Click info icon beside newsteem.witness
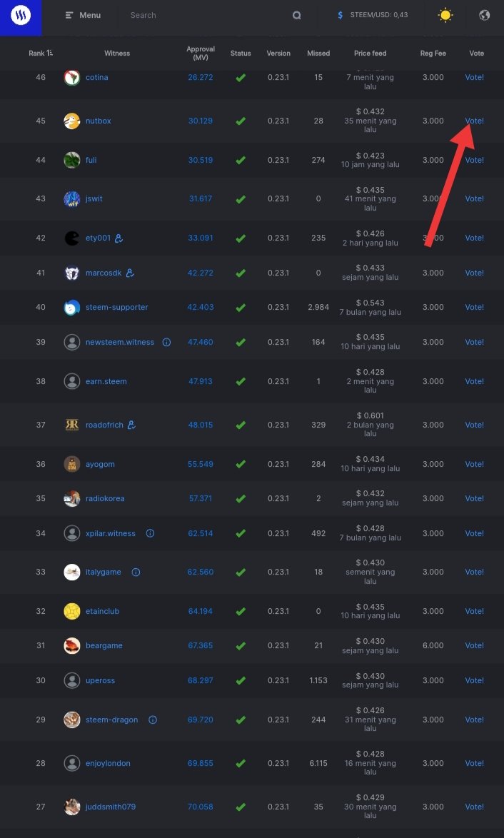 (x=167, y=342)
